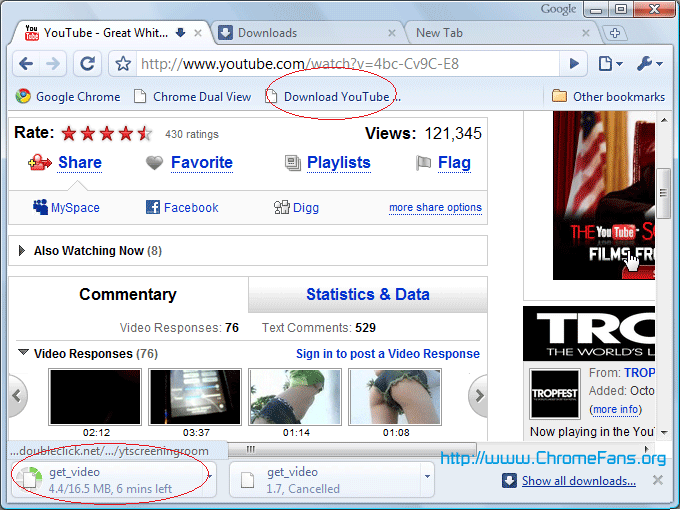Select the YouTube - Great Whit... tab
This screenshot has height=510, width=680.
106,33
